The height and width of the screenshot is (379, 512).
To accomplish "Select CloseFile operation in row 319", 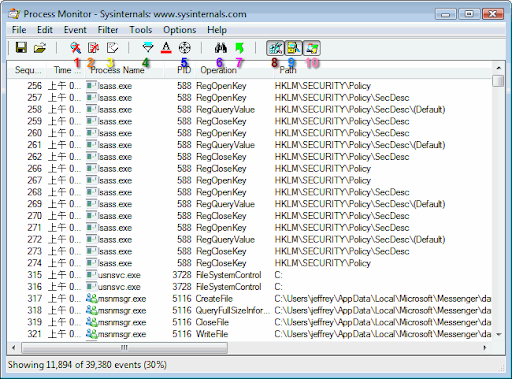I will (212, 322).
